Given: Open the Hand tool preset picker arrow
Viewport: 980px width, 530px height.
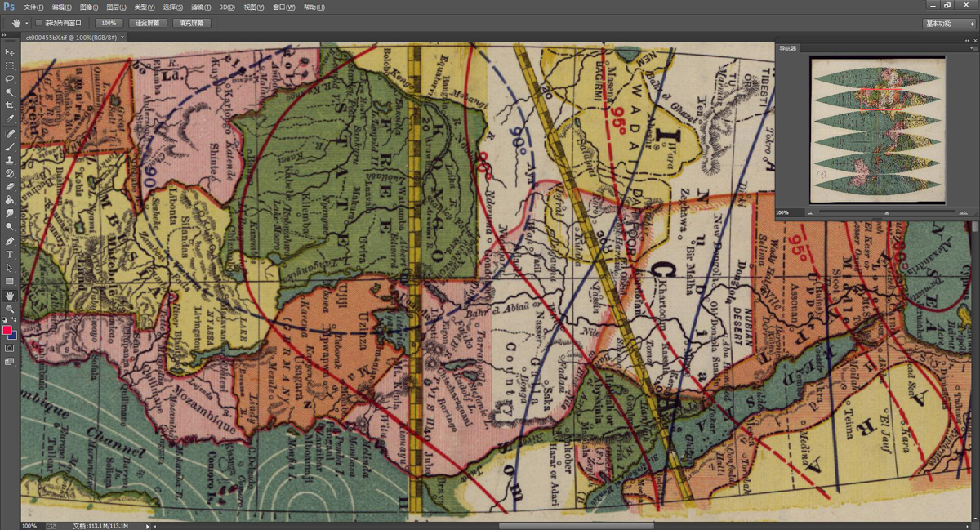Looking at the screenshot, I should tap(26, 23).
